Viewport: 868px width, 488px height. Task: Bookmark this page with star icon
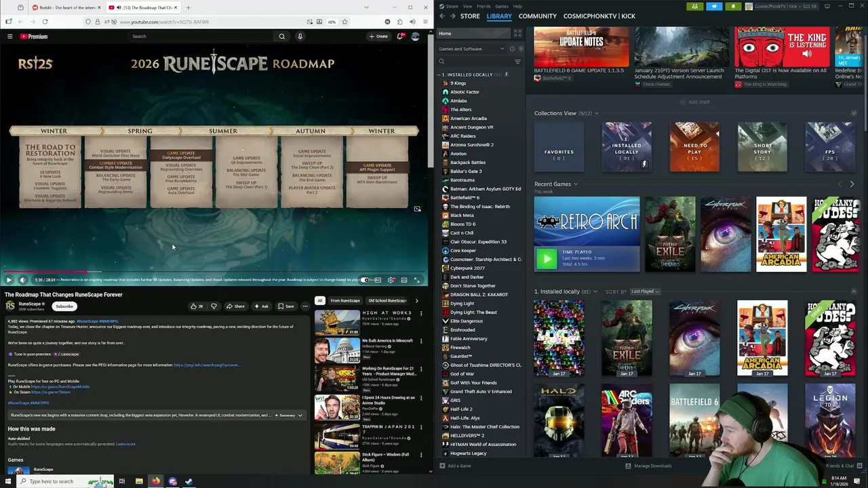(x=344, y=22)
